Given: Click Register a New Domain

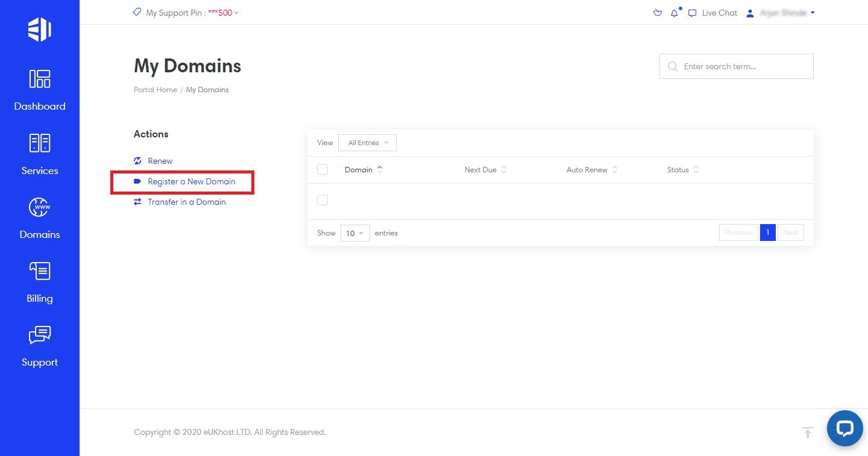Looking at the screenshot, I should tap(192, 181).
